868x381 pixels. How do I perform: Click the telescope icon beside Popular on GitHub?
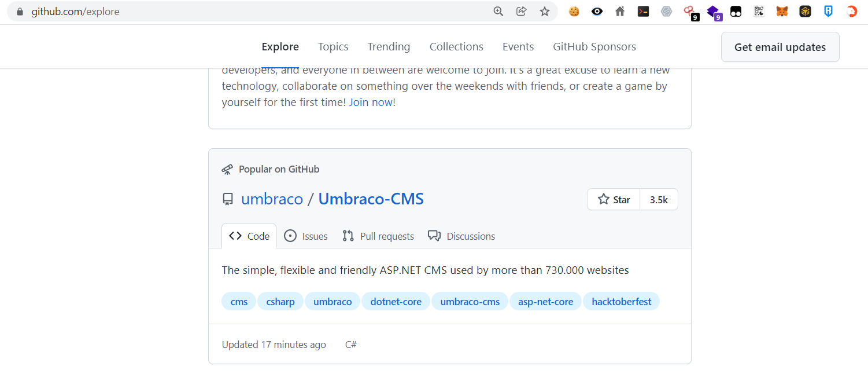tap(227, 169)
